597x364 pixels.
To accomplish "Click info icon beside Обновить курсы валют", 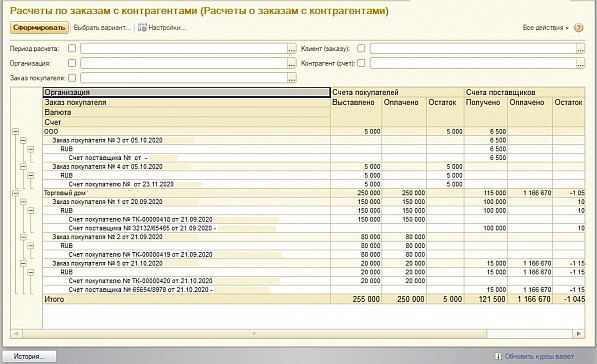I will (498, 356).
